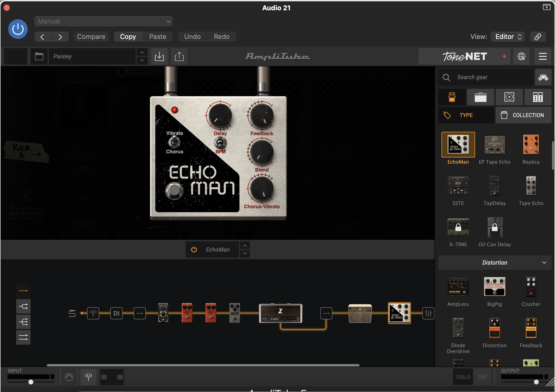Click the export preset share icon

click(179, 56)
